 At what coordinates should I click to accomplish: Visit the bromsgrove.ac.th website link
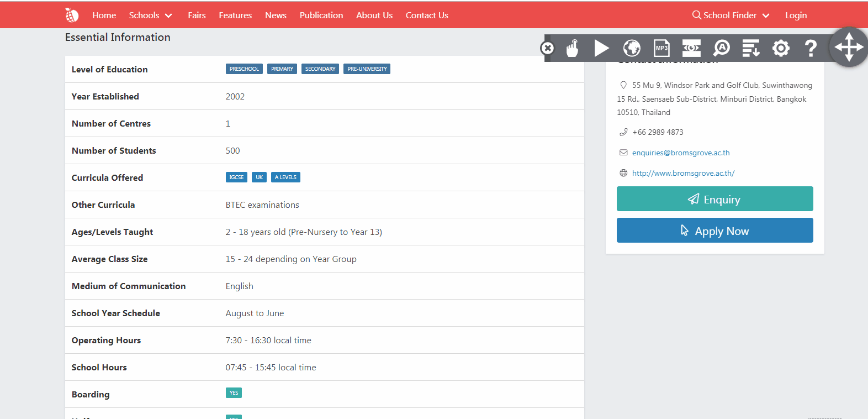(683, 174)
